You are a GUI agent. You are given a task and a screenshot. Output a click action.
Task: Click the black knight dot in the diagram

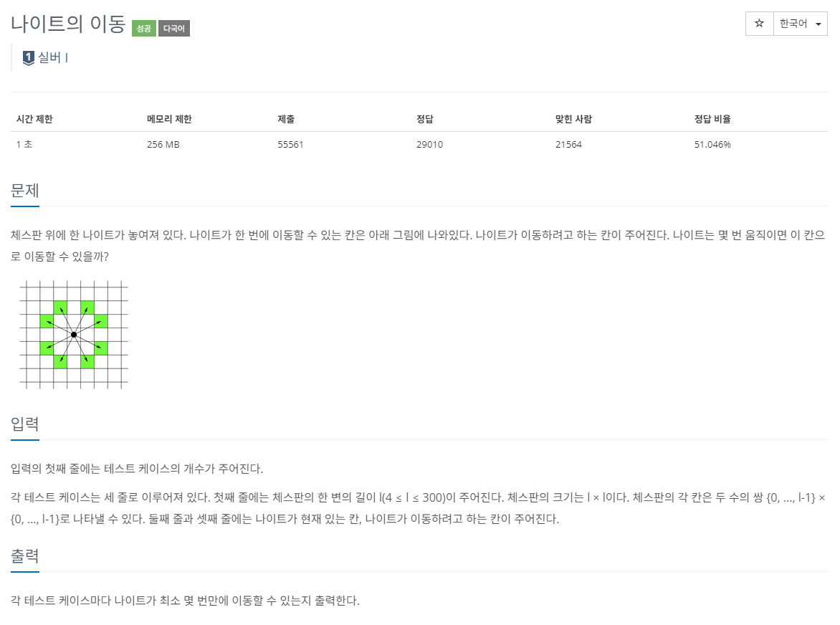(74, 335)
